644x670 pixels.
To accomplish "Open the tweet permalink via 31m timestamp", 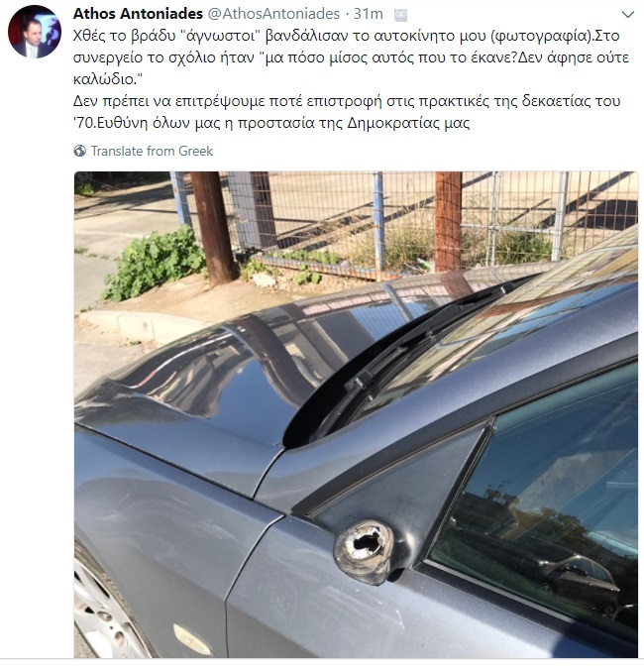I will [369, 14].
